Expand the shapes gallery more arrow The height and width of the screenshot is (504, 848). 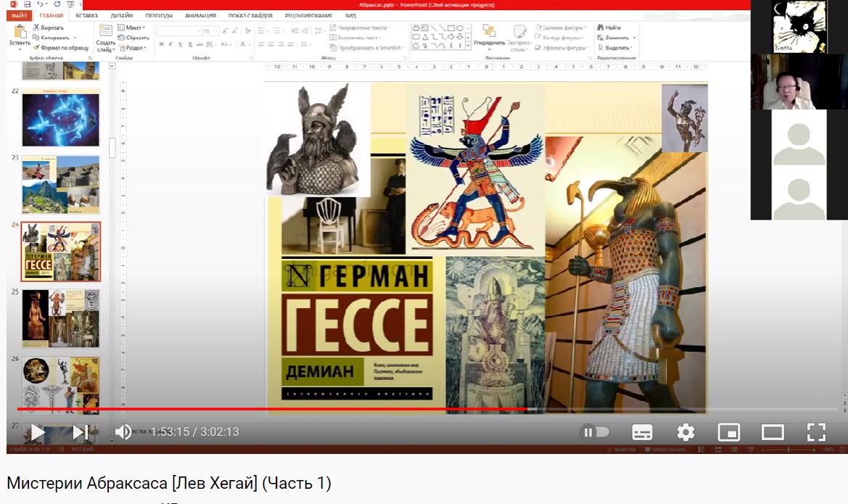click(469, 47)
